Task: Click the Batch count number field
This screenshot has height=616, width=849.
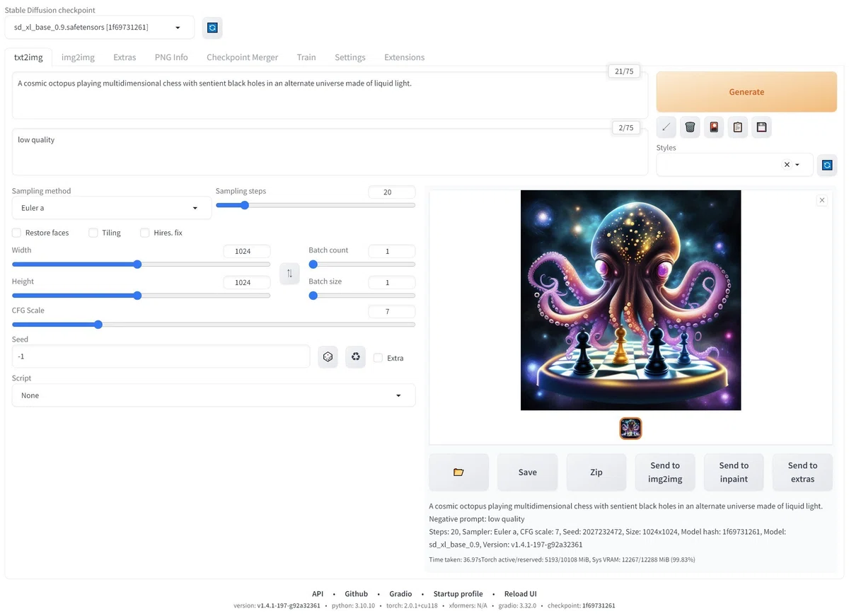Action: [x=392, y=251]
